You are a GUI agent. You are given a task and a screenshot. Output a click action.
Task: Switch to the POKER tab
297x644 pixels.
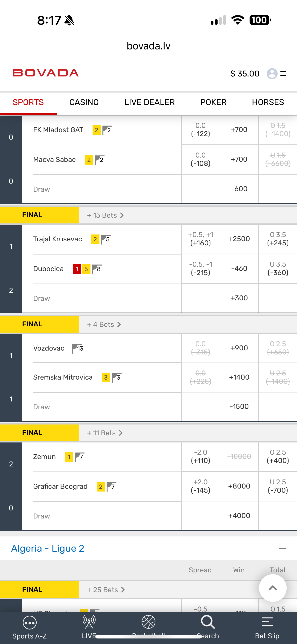tap(213, 102)
